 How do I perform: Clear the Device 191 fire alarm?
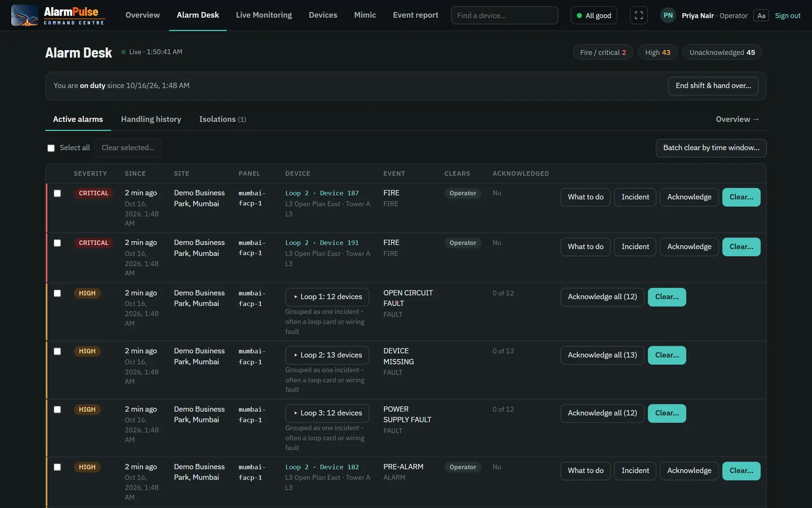click(x=741, y=247)
